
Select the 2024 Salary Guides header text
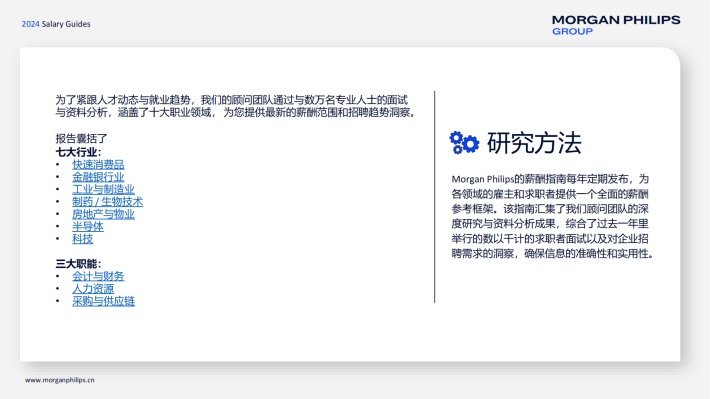[x=56, y=24]
